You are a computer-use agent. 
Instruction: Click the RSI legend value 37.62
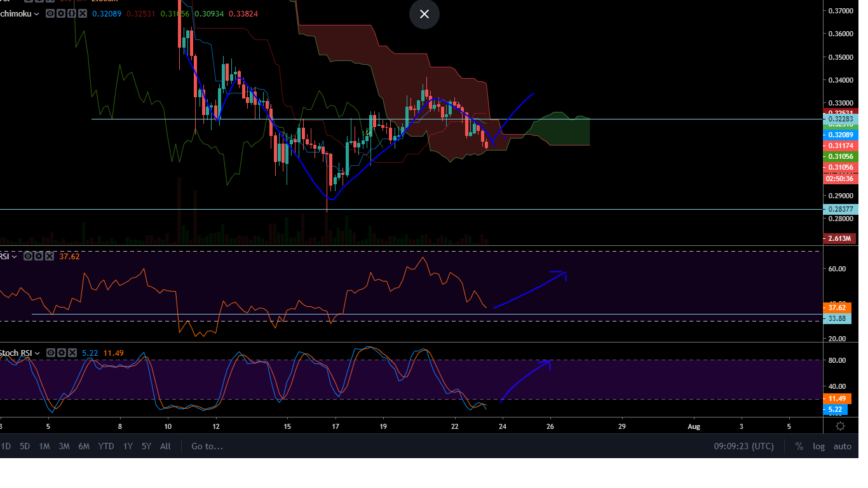(69, 256)
